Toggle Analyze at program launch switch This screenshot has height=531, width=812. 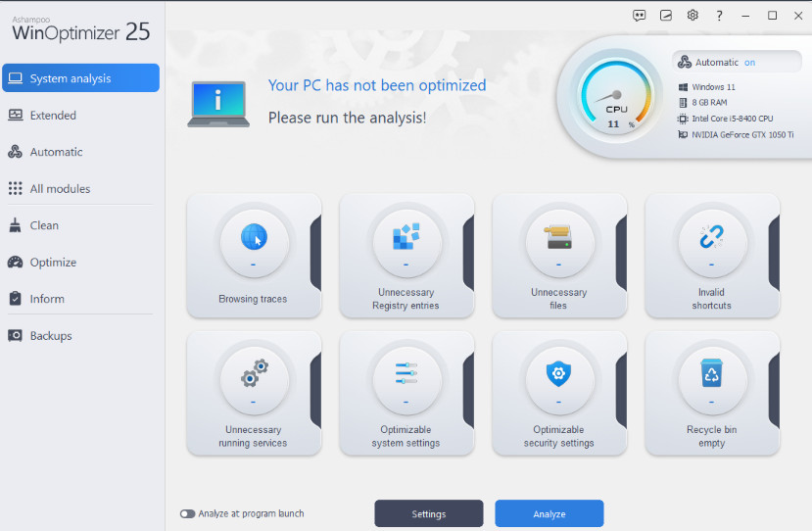pos(187,514)
